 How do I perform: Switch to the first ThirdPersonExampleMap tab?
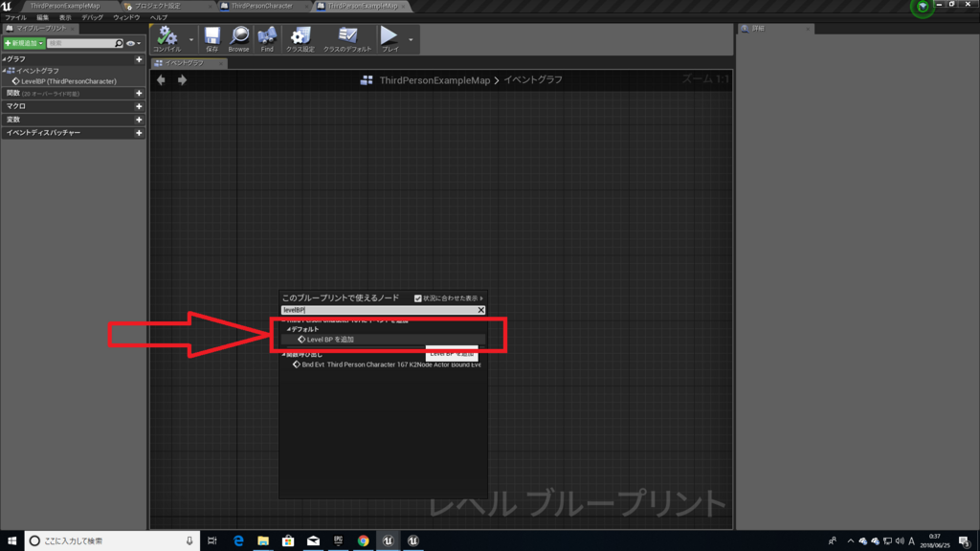(64, 6)
